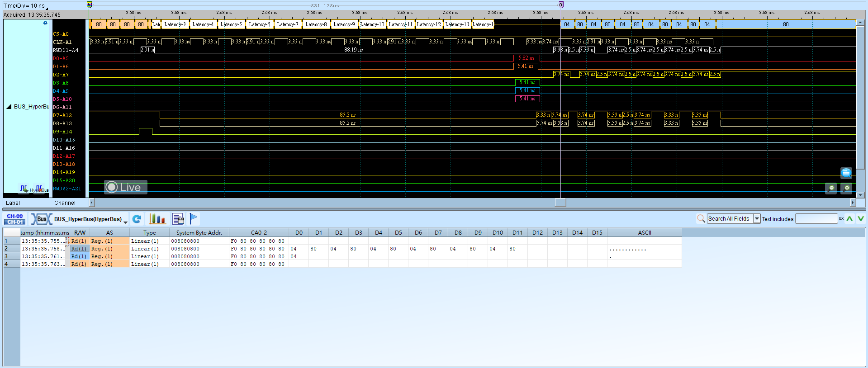This screenshot has height=368, width=868.
Task: Click the Text includes input field
Action: point(816,219)
